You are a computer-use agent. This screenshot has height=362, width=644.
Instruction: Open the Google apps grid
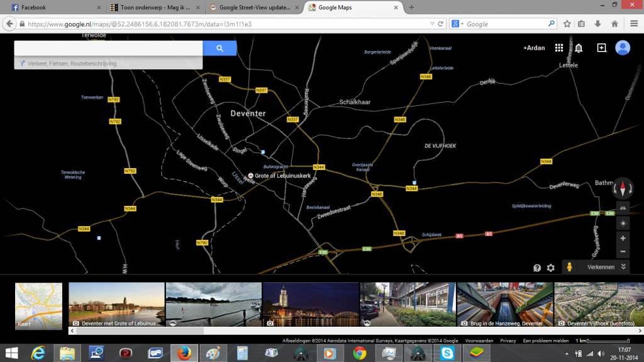559,48
